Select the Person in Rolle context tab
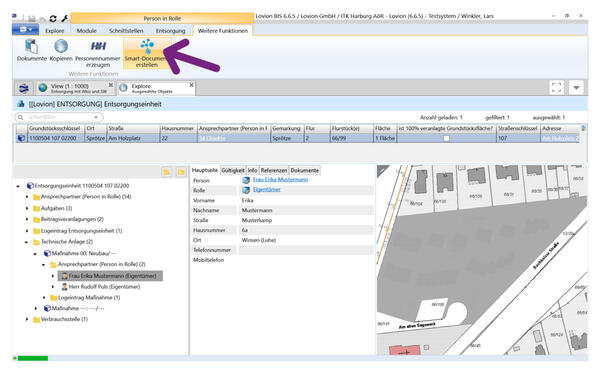 pos(162,18)
